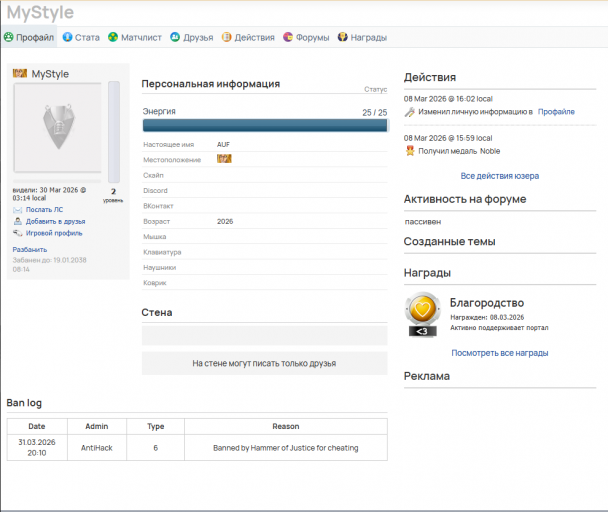Click the envelope icon for Послать ЛС

(x=17, y=210)
